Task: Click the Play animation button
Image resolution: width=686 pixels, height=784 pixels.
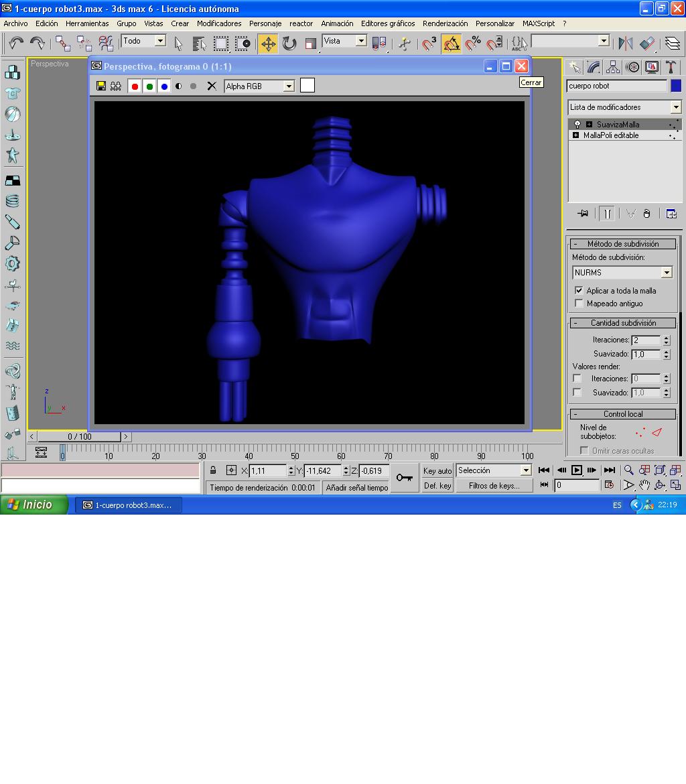Action: 577,470
